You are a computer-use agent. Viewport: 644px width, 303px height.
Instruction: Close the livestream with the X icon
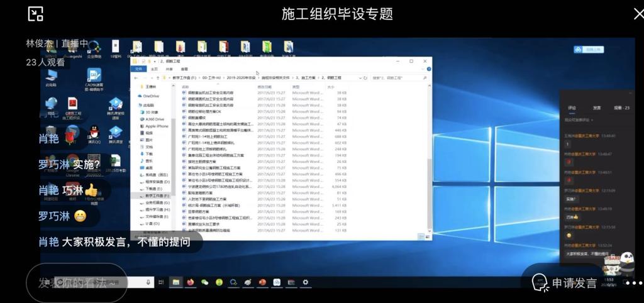[630, 13]
